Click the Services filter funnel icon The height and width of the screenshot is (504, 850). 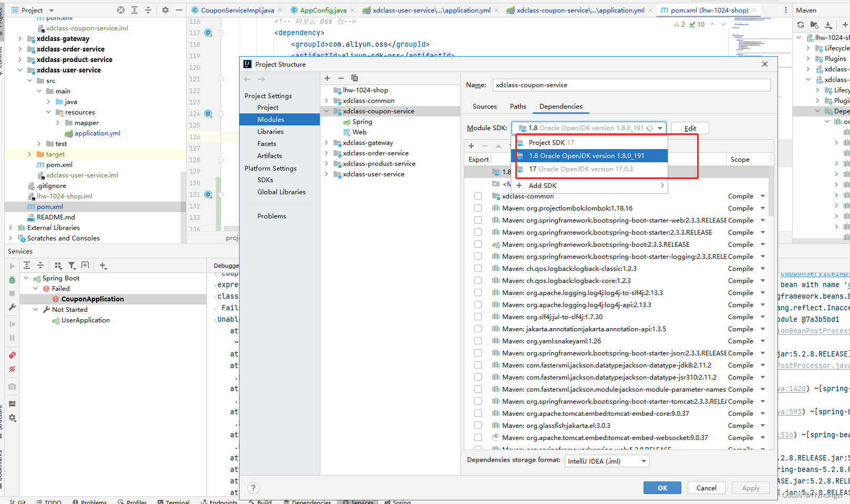point(72,266)
